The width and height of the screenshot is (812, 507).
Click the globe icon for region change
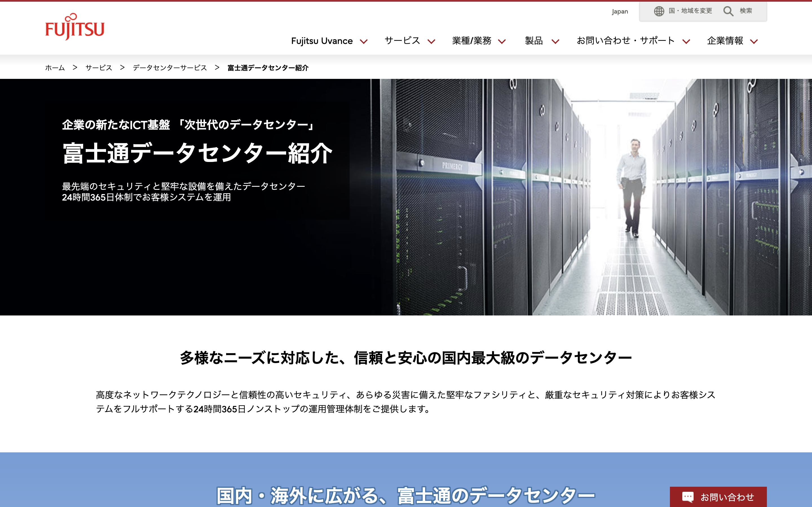659,11
